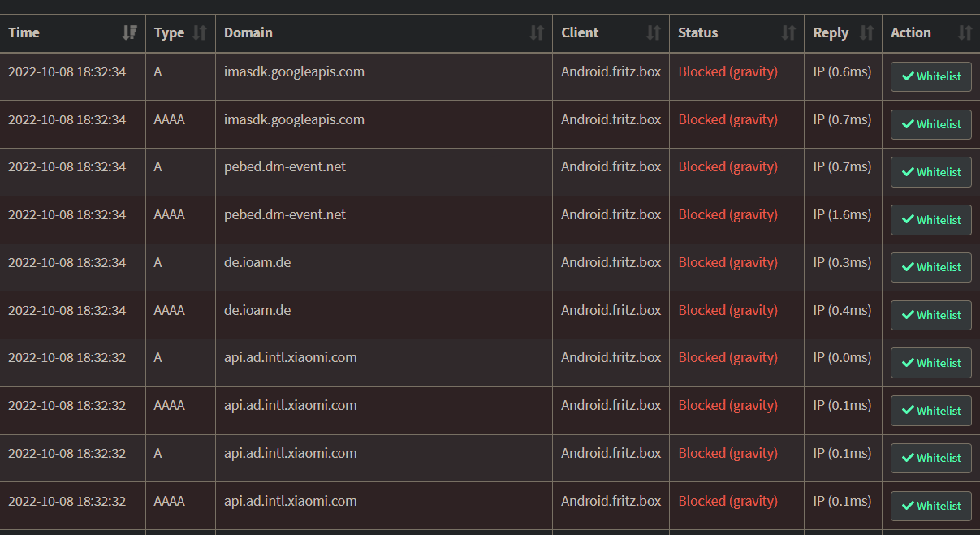This screenshot has height=535, width=980.
Task: Click Blocked (gravity) status for de.ioam.de A
Action: pyautogui.click(x=727, y=262)
